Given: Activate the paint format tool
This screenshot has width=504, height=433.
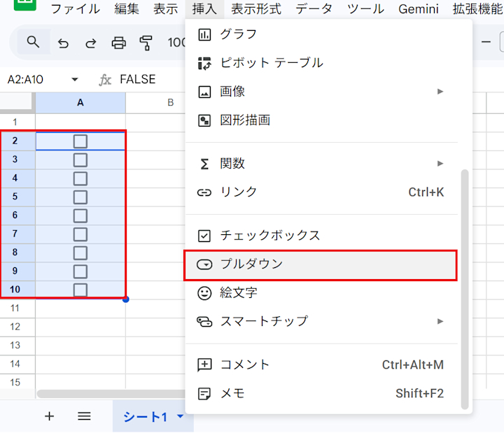Looking at the screenshot, I should [146, 43].
